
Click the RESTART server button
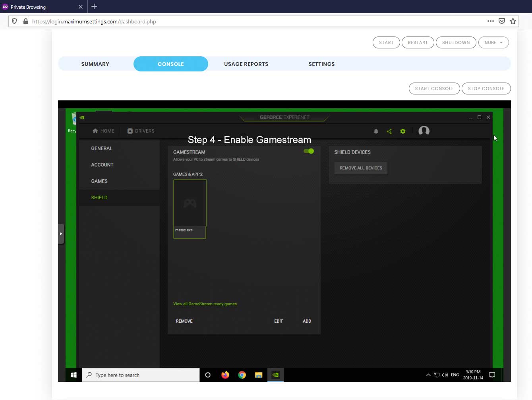pyautogui.click(x=418, y=42)
